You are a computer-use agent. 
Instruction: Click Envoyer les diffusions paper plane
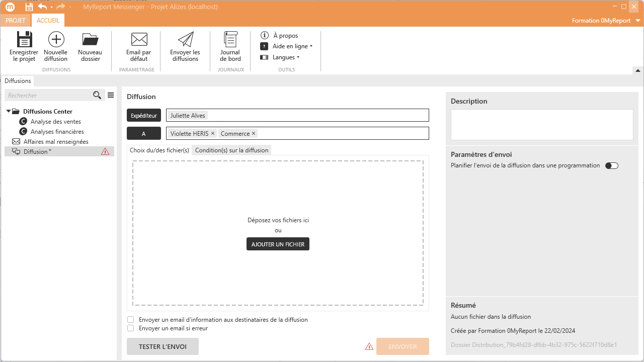click(185, 40)
